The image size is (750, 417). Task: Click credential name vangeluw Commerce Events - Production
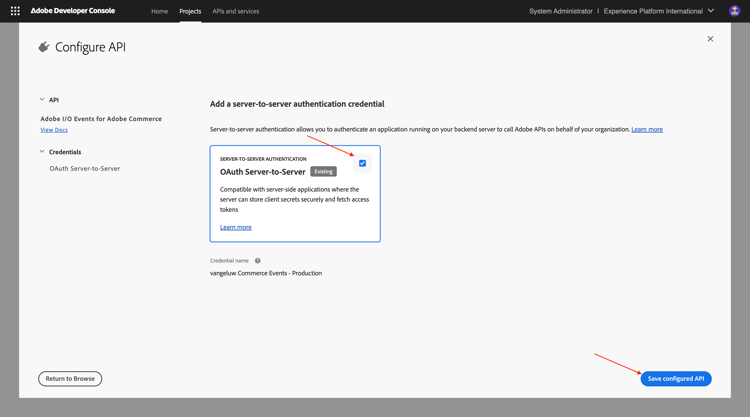coord(266,273)
